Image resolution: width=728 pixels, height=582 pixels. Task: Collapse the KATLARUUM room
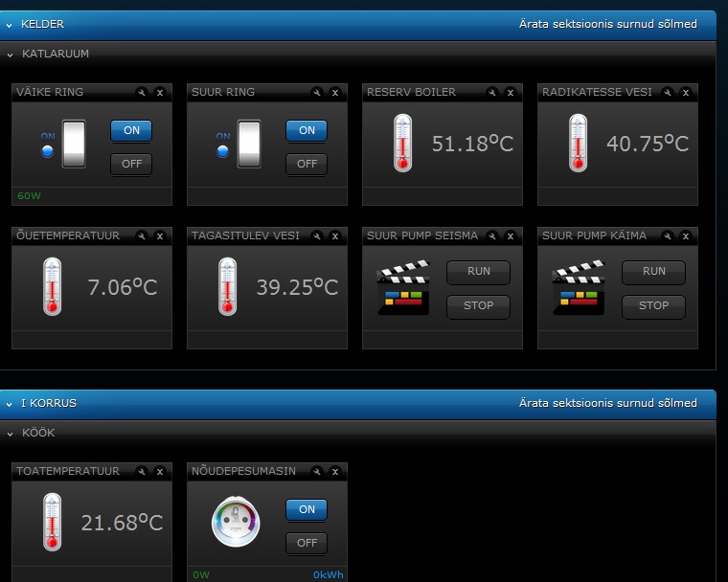(11, 55)
